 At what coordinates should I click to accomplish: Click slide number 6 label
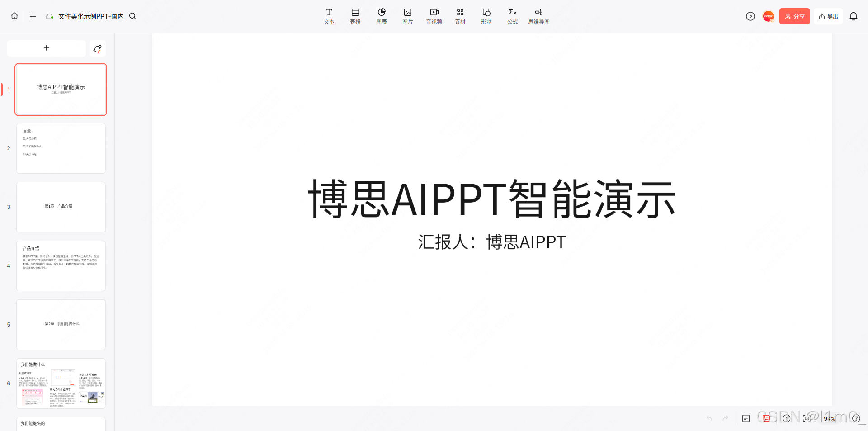[9, 384]
